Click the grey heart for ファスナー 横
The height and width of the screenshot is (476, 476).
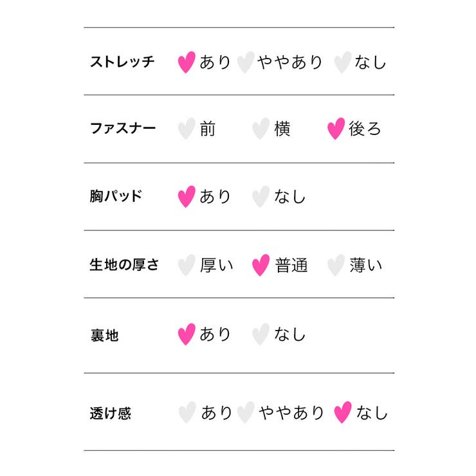260,129
